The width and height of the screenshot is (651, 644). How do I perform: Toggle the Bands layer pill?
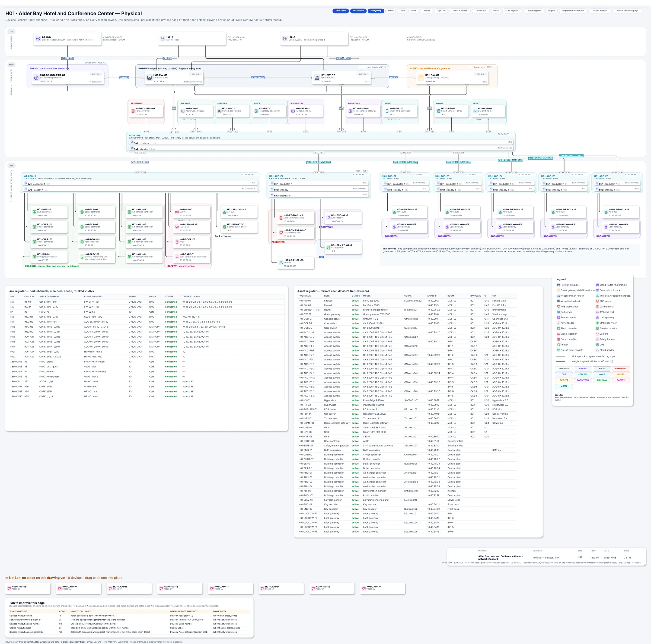click(x=391, y=11)
